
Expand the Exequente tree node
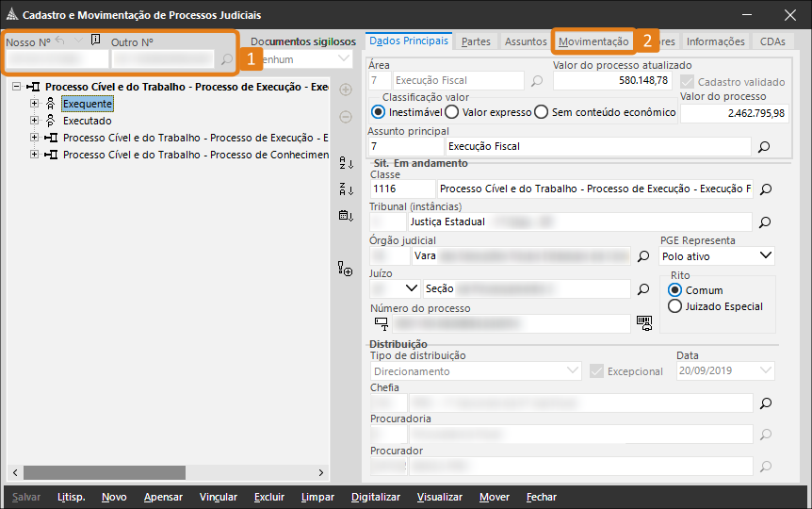coord(35,104)
